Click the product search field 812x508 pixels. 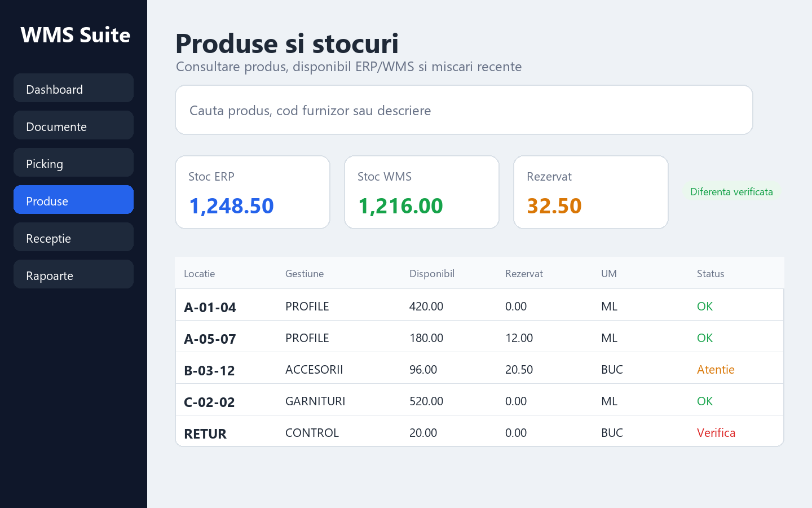(464, 110)
